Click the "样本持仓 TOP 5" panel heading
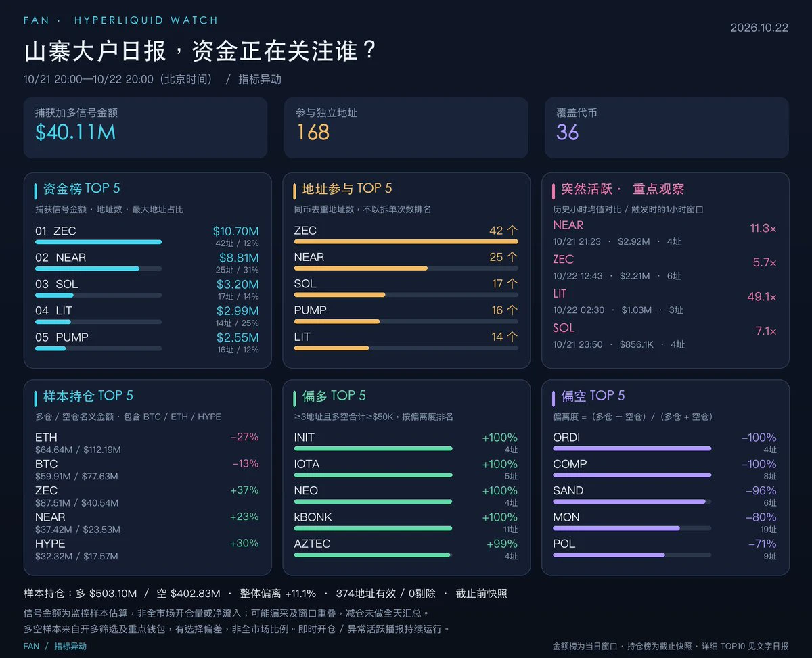 point(88,396)
